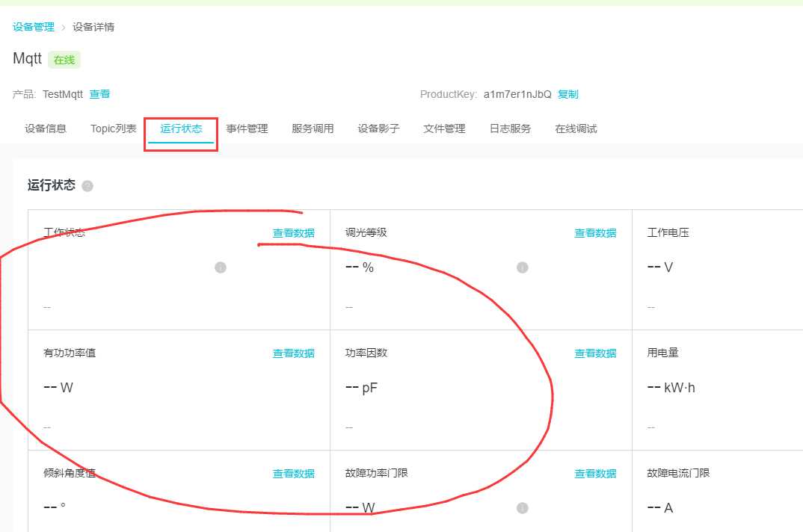Click the '-- A' value in 故障电流门限
The image size is (803, 532).
(659, 508)
